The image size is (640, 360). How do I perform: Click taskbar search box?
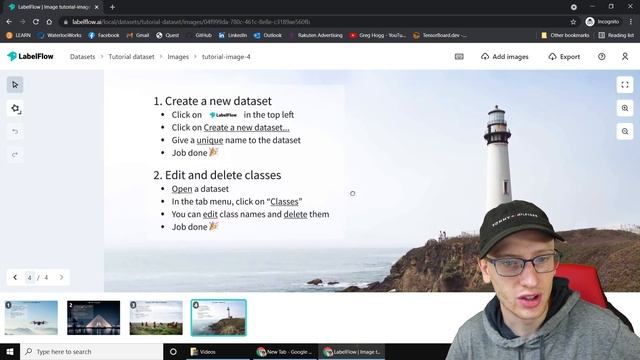coord(91,351)
